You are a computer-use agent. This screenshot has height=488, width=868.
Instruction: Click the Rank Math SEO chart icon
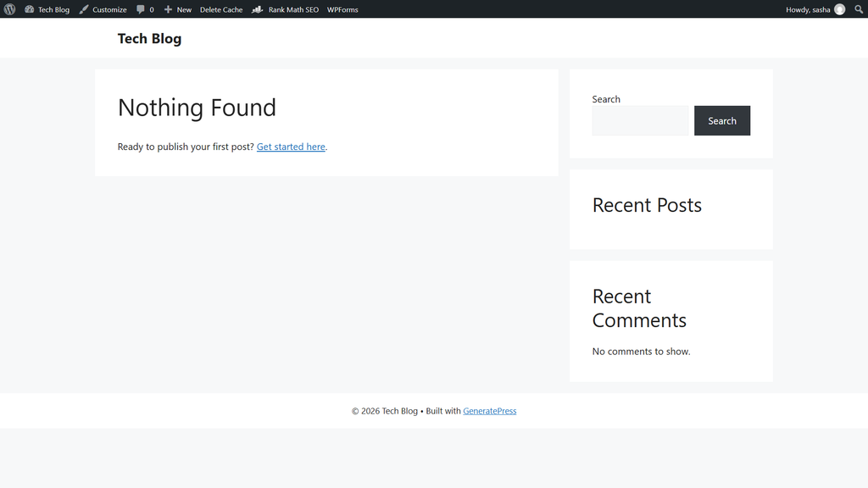coord(258,9)
